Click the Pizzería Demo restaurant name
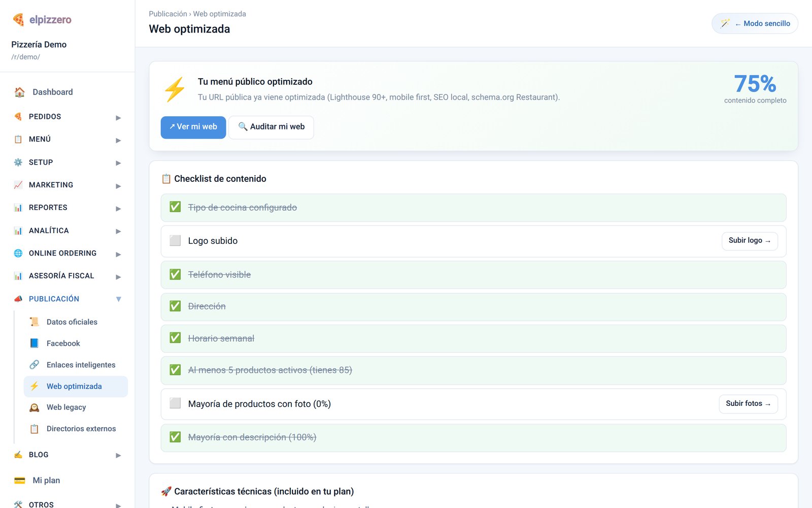Screen dimensions: 812x508 [39, 45]
